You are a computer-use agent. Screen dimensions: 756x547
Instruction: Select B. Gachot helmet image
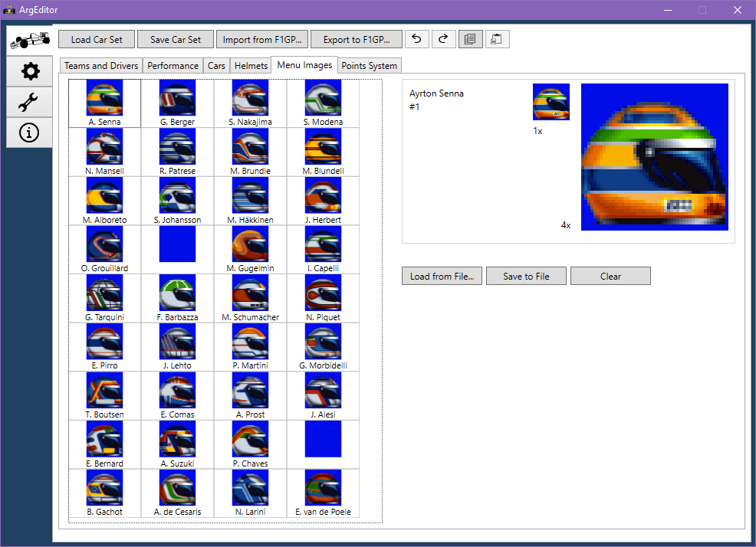[x=104, y=487]
